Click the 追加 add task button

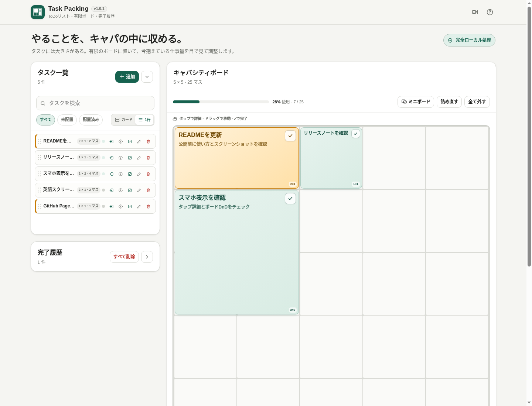[x=127, y=77]
